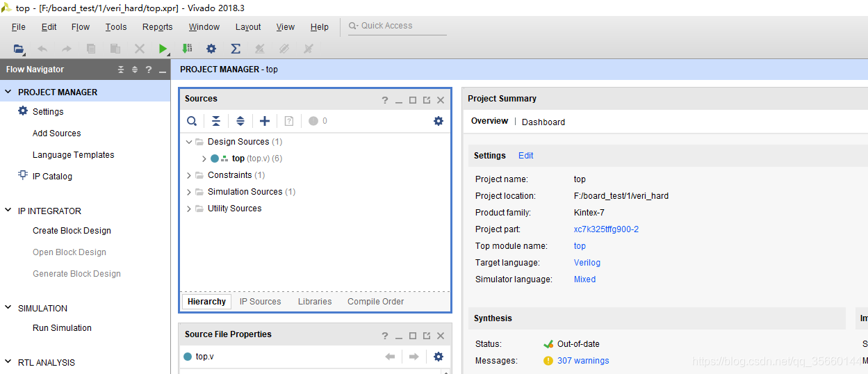868x374 pixels.
Task: Click the Redo arrow in toolbar
Action: [67, 49]
